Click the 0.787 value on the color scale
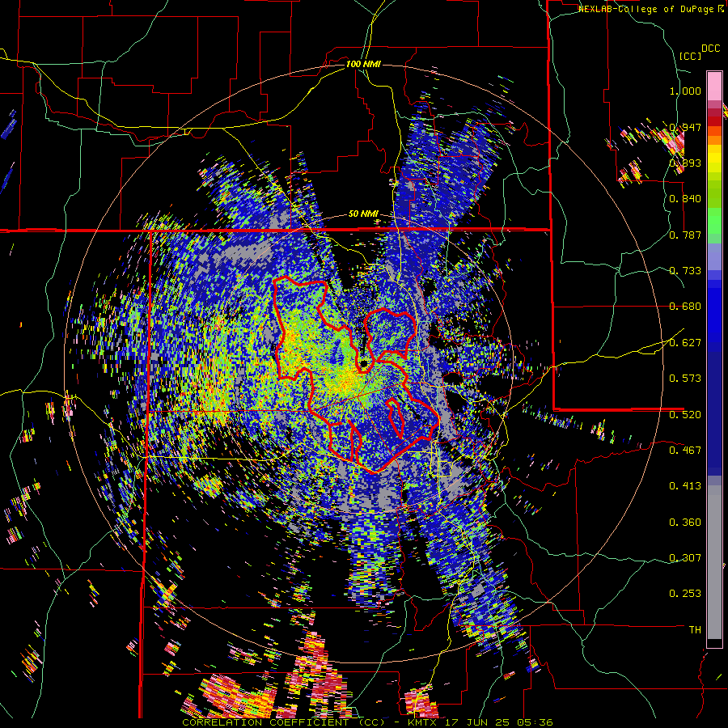 [x=685, y=235]
